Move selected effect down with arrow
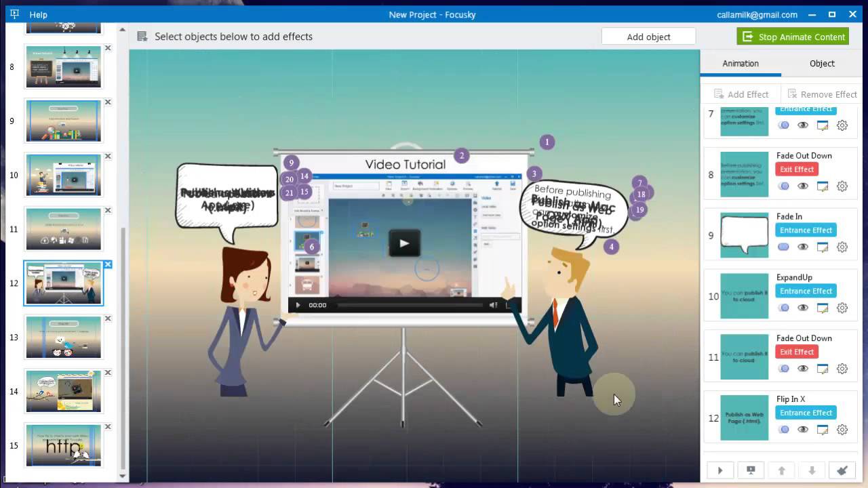868x488 pixels. [812, 470]
